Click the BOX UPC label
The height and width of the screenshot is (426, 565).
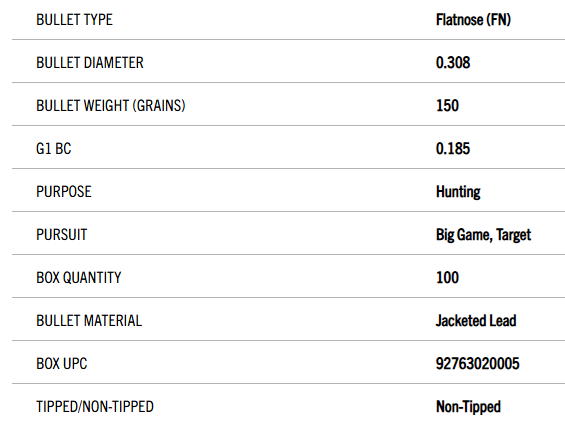[62, 363]
